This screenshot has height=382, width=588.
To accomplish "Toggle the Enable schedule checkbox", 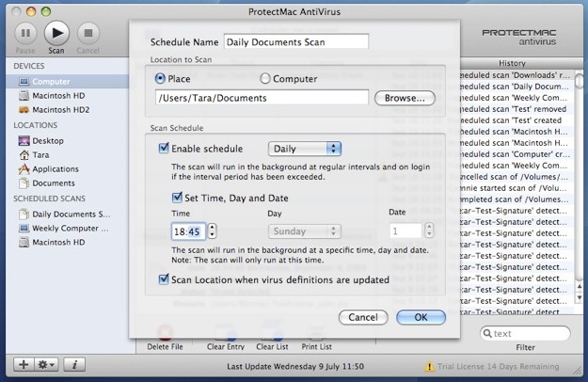I will point(165,148).
